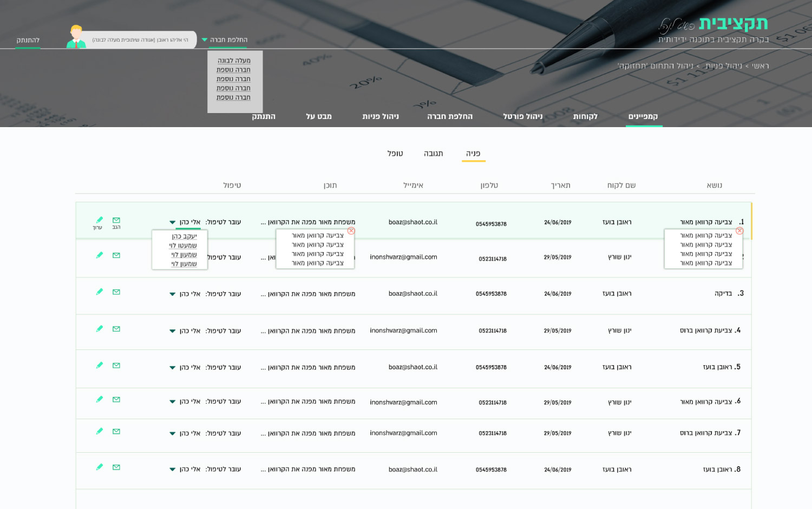Open the לקוחות navigation item

tap(585, 116)
